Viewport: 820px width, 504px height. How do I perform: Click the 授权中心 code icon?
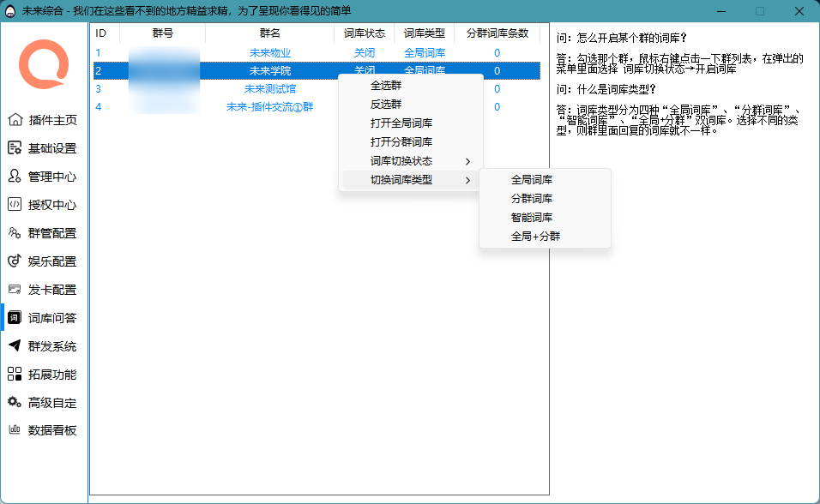pyautogui.click(x=15, y=205)
